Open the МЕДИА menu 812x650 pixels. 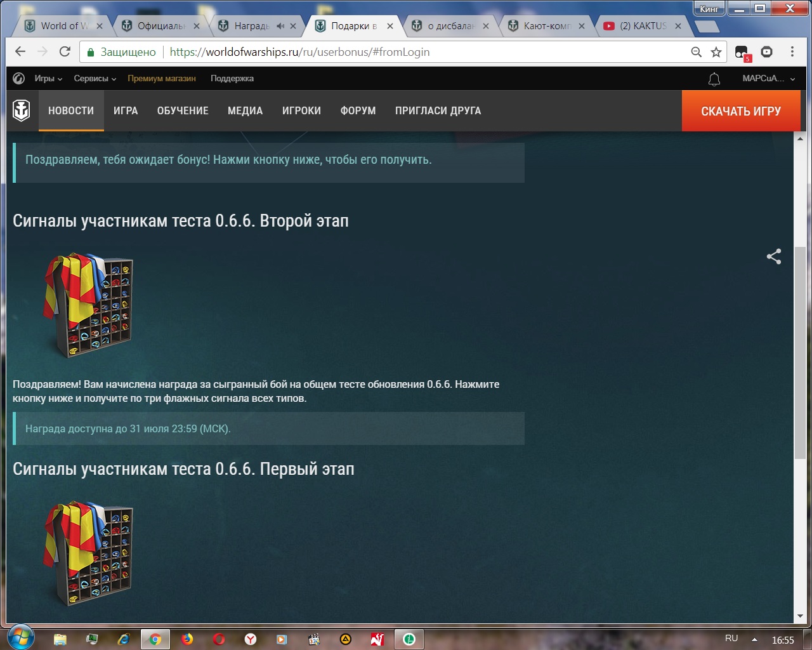[245, 110]
